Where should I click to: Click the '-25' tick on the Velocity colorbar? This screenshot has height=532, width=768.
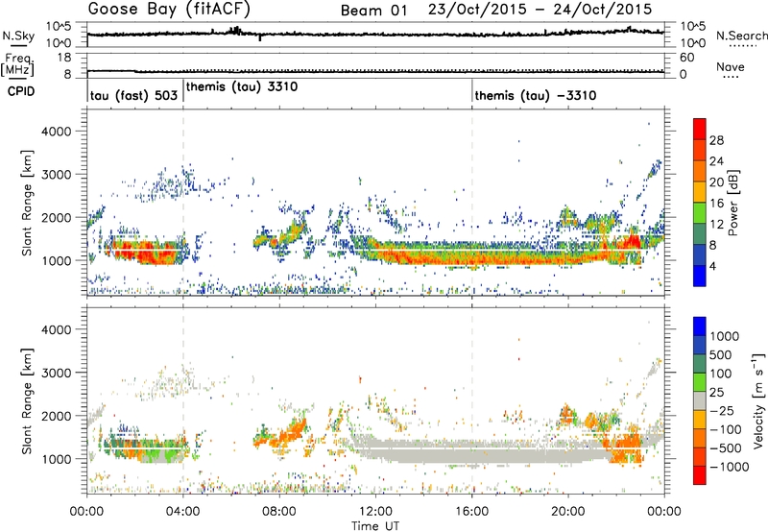(722, 410)
